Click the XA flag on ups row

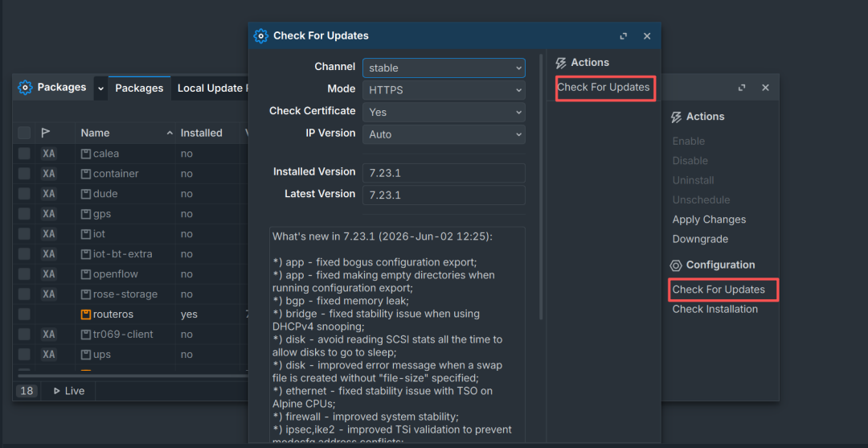point(49,355)
